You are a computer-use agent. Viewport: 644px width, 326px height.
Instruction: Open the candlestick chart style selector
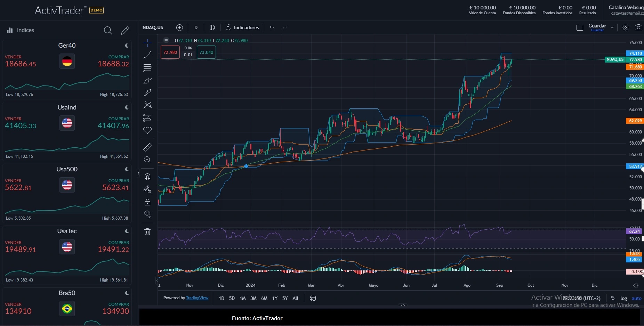pos(212,27)
